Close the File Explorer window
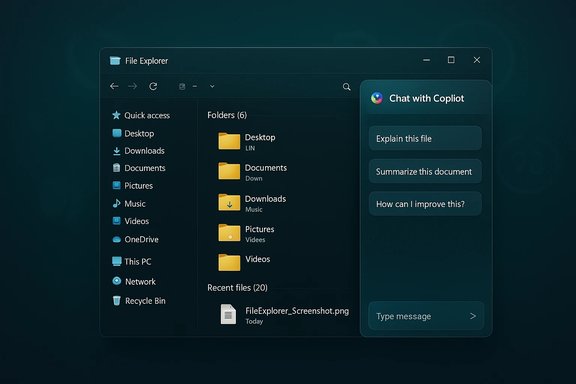 [477, 60]
